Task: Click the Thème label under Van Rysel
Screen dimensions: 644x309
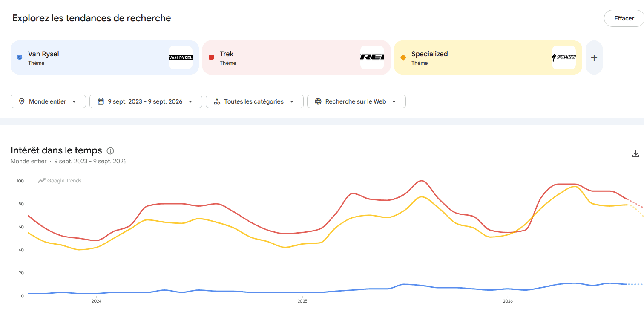Action: tap(36, 63)
